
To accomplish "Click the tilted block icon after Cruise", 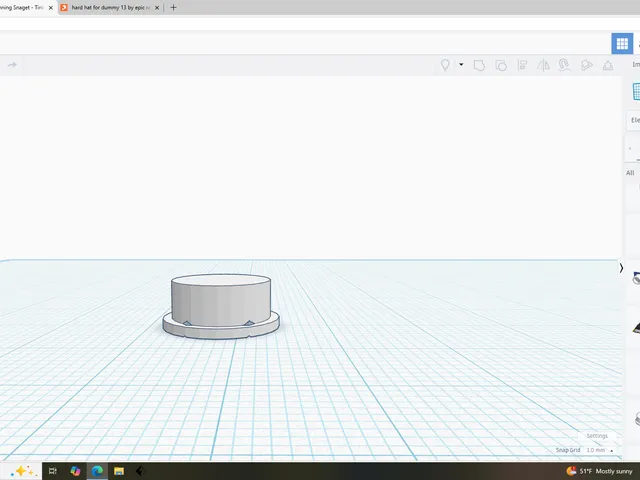I will 586,65.
